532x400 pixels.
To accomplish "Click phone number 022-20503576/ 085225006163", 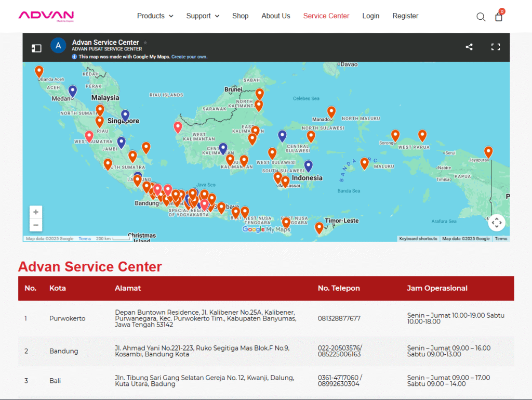I will pyautogui.click(x=340, y=351).
